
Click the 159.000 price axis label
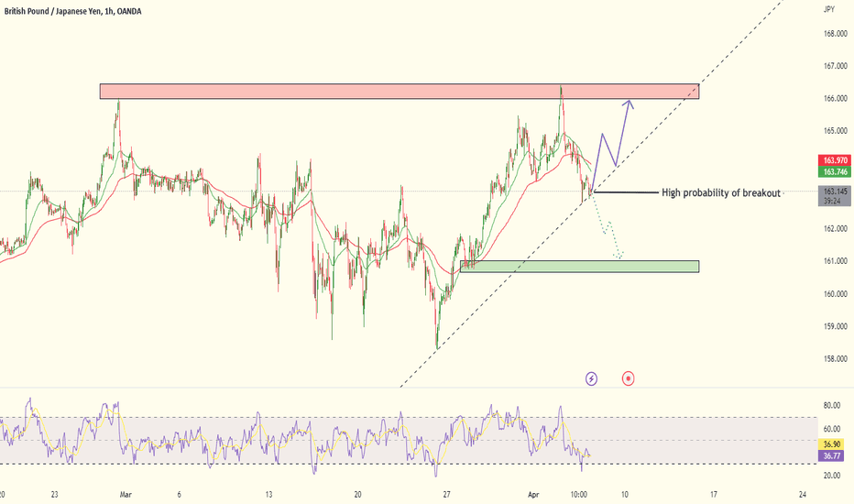[835, 327]
